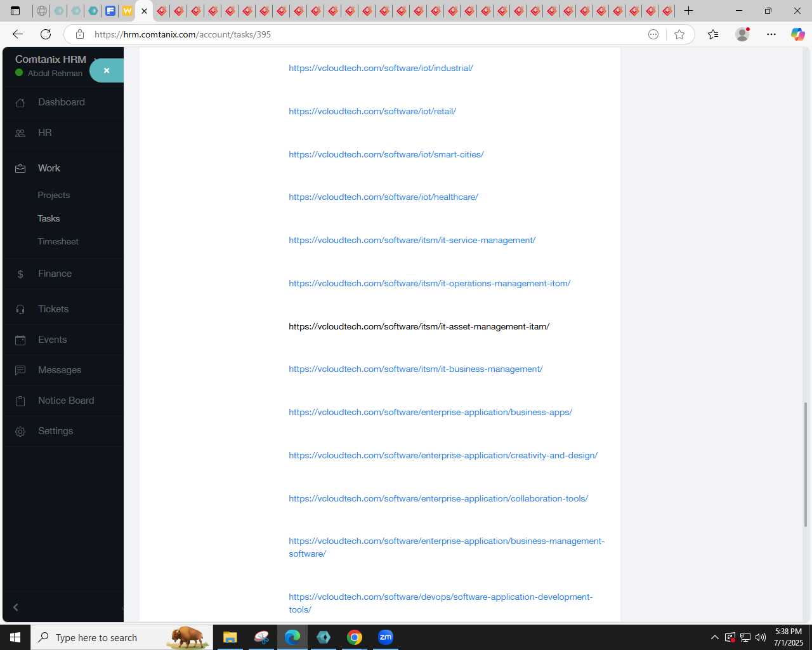Open Timesheet under Work
The height and width of the screenshot is (650, 812).
58,241
